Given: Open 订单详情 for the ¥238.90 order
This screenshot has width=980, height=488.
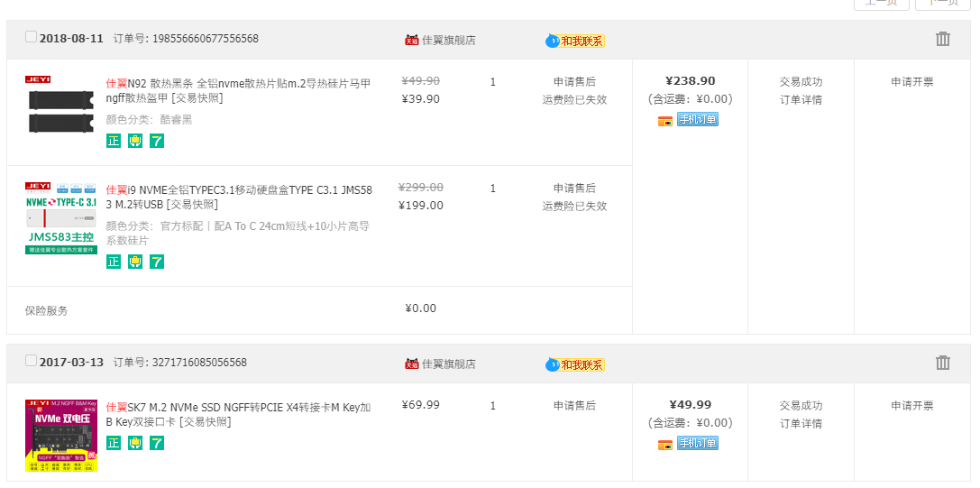Looking at the screenshot, I should (801, 100).
